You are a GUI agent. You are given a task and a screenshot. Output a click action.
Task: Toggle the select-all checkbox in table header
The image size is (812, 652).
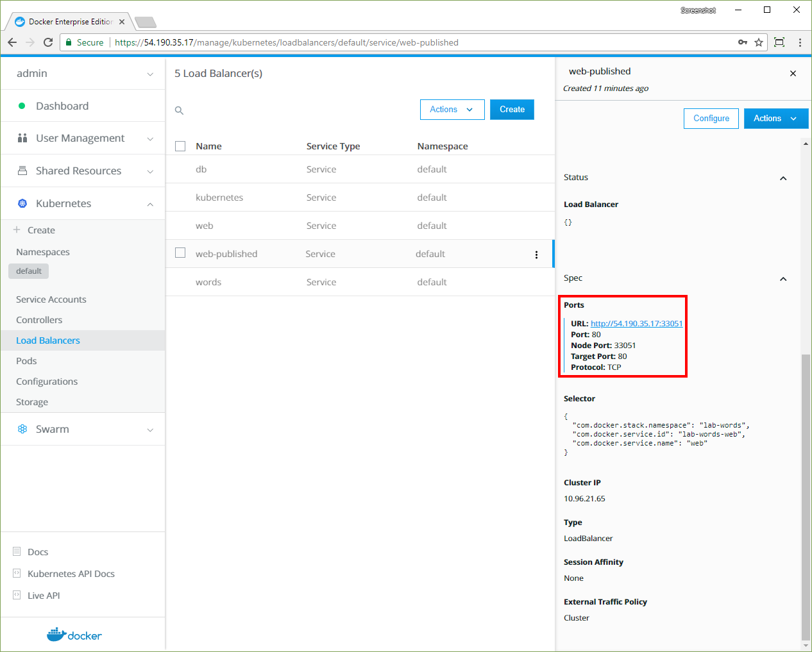pyautogui.click(x=180, y=146)
